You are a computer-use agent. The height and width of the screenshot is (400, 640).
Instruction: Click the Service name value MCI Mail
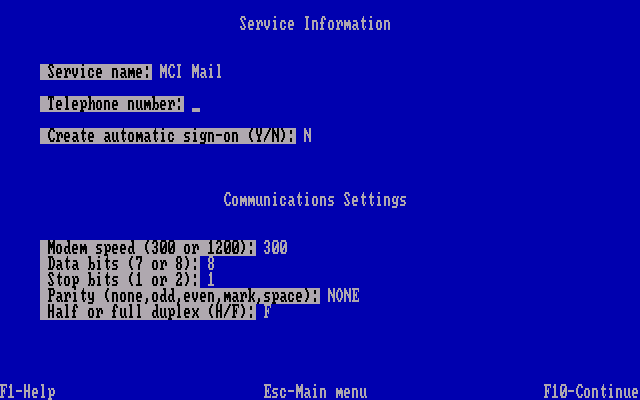[191, 72]
